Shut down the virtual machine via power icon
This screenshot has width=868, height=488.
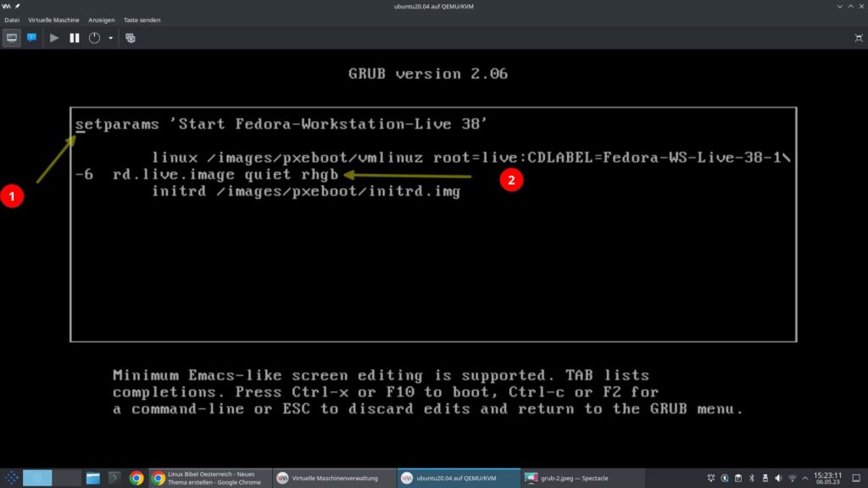(x=95, y=38)
